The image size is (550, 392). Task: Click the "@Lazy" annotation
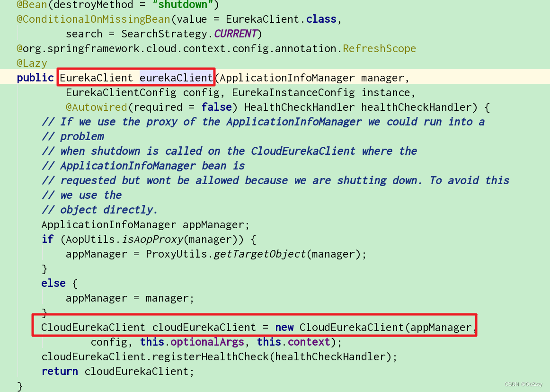(32, 63)
